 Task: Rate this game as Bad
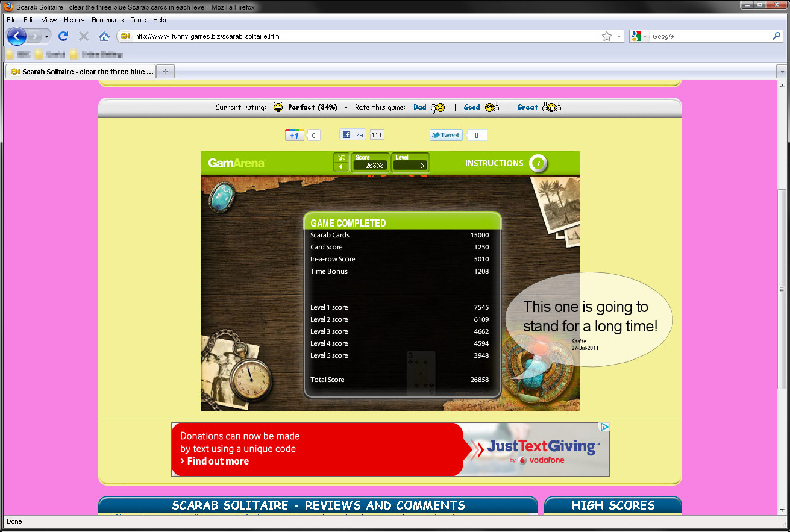click(x=420, y=107)
